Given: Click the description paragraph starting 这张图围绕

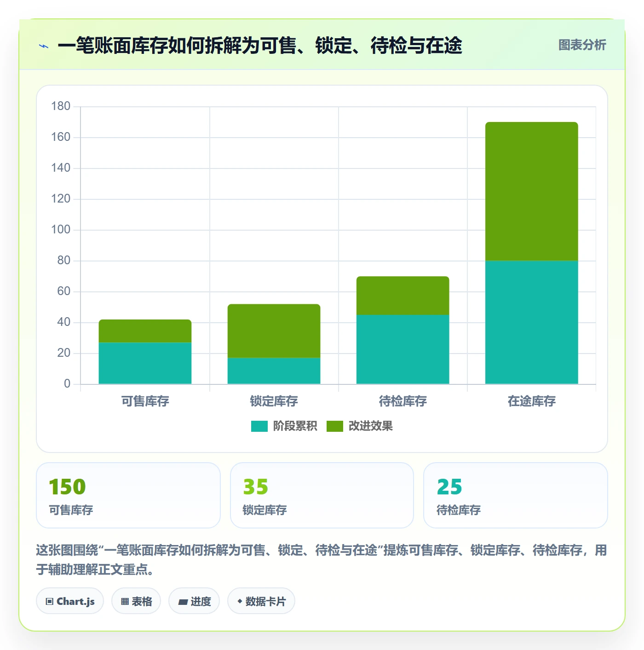Looking at the screenshot, I should click(x=322, y=560).
